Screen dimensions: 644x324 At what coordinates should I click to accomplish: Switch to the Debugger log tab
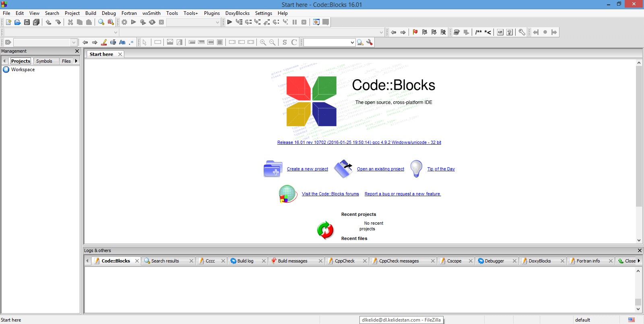494,261
